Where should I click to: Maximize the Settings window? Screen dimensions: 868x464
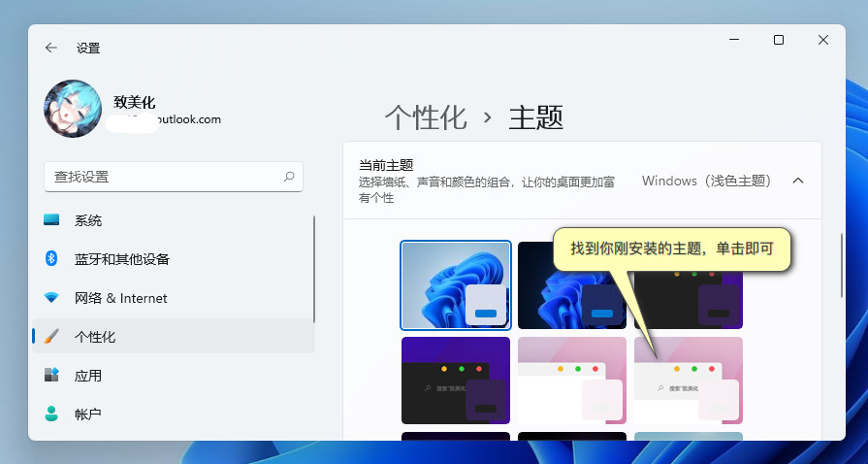[x=778, y=40]
